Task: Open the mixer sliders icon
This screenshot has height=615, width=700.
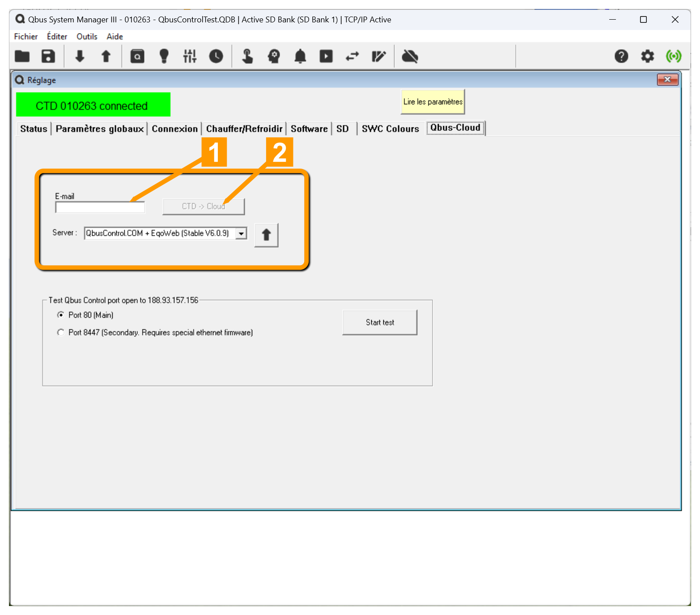Action: [190, 56]
